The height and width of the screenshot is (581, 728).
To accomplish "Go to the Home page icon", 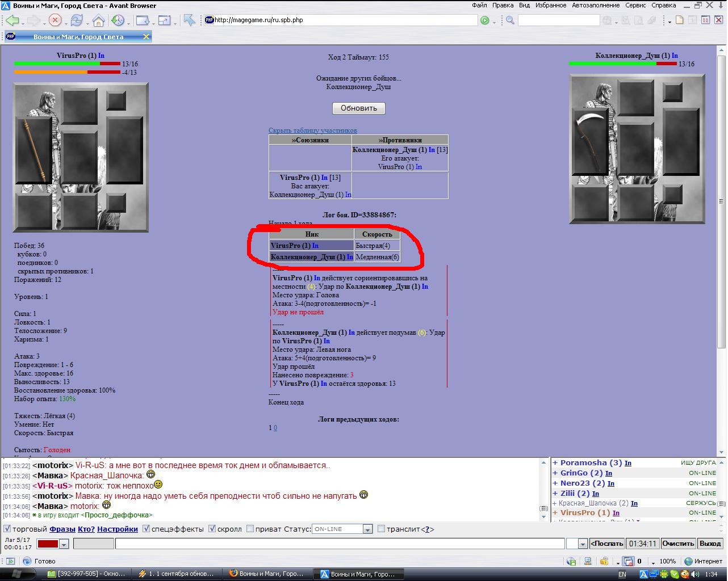I will click(98, 20).
